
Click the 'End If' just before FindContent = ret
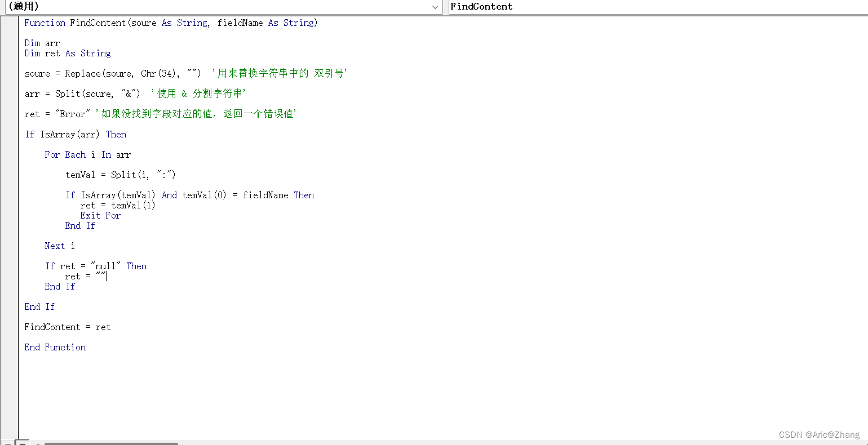(39, 306)
